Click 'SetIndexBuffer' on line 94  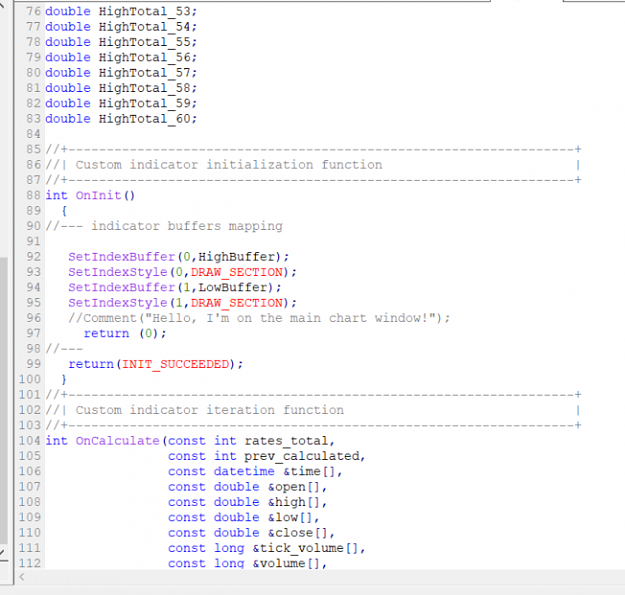click(122, 287)
